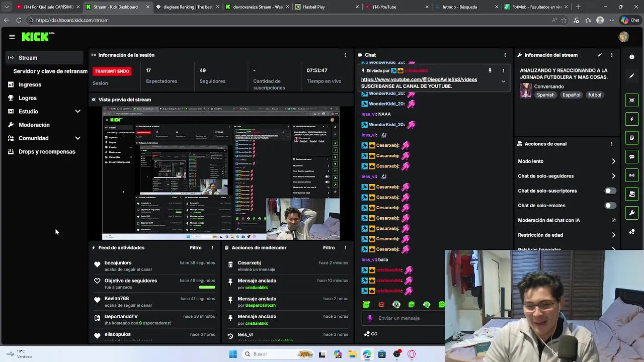Open the hamburger menu beside the Kick logo
The height and width of the screenshot is (362, 644).
(12, 37)
